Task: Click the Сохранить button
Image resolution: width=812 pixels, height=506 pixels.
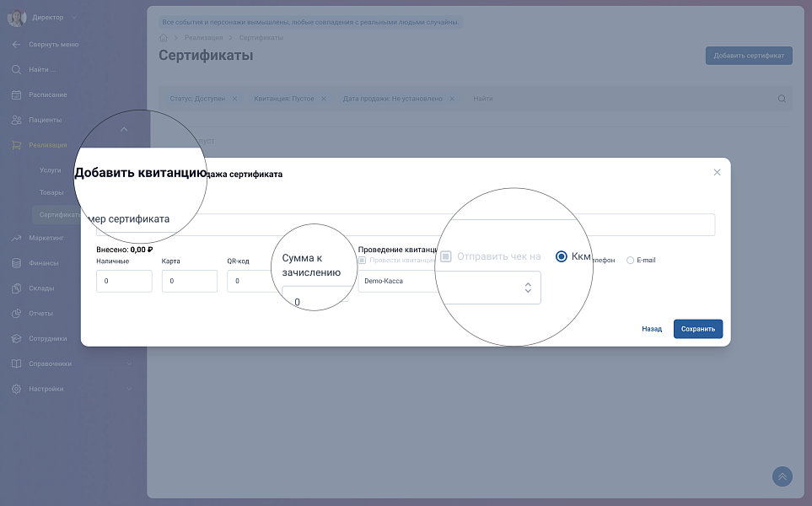Action: [697, 329]
